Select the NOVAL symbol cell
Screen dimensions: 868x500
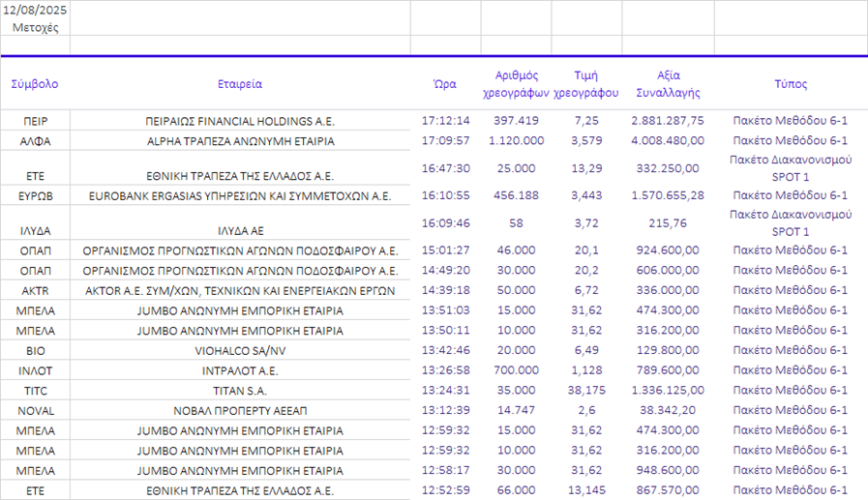36,410
